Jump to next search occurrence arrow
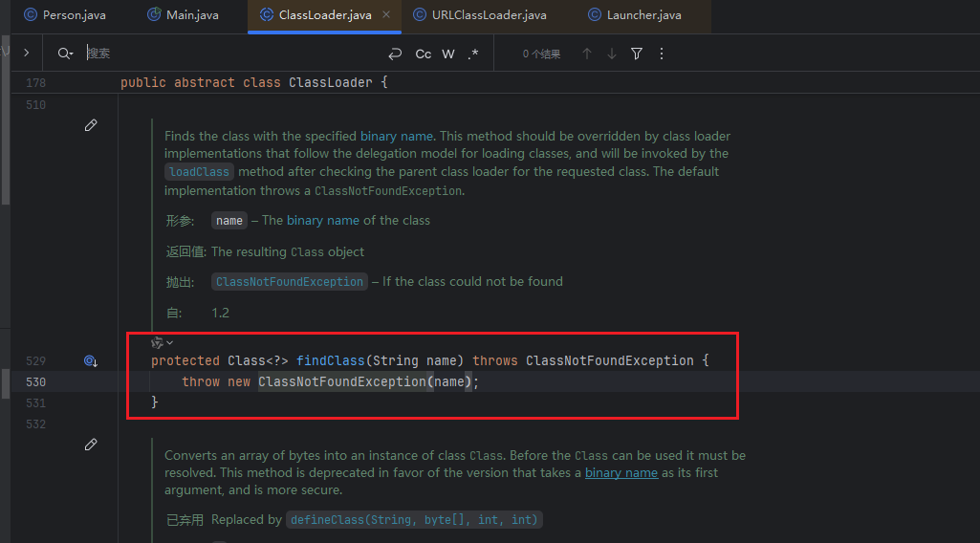 (x=612, y=54)
